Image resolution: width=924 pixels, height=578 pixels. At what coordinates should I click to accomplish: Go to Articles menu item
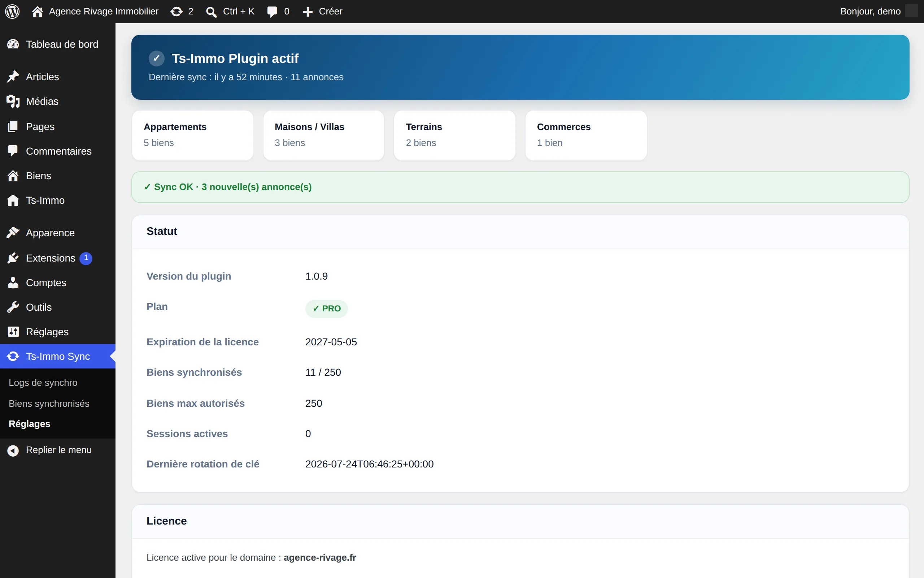click(58, 77)
